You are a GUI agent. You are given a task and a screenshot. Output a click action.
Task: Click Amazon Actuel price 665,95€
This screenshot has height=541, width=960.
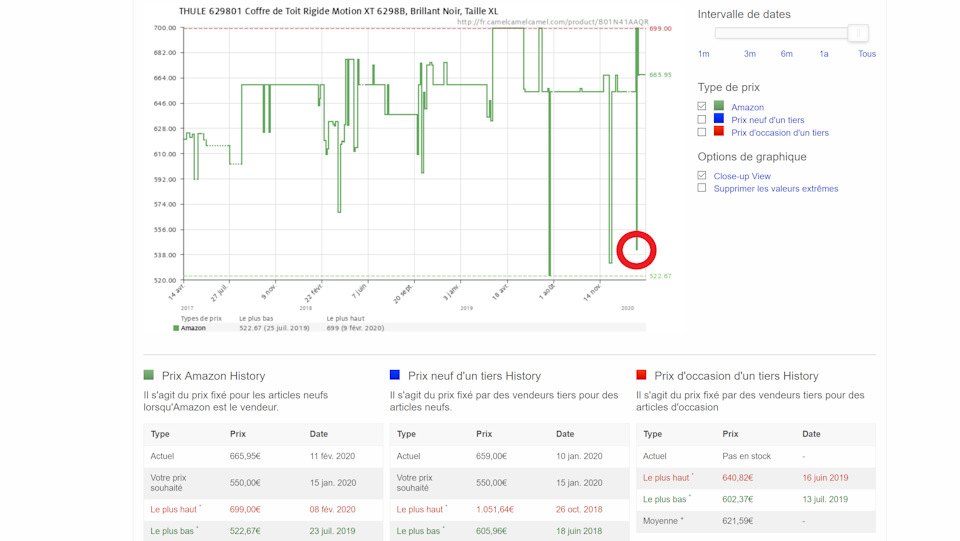click(245, 456)
